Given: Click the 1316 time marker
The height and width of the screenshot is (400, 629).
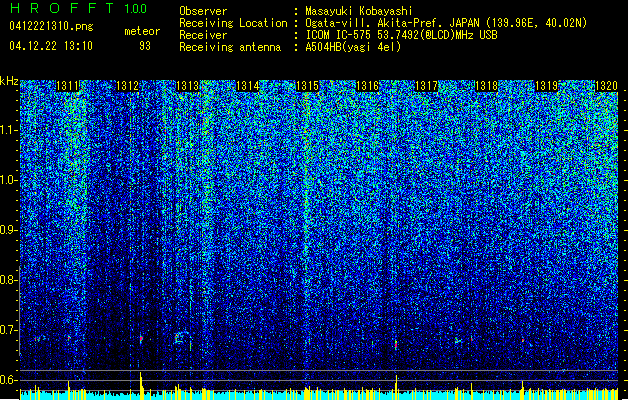Looking at the screenshot, I should (367, 86).
